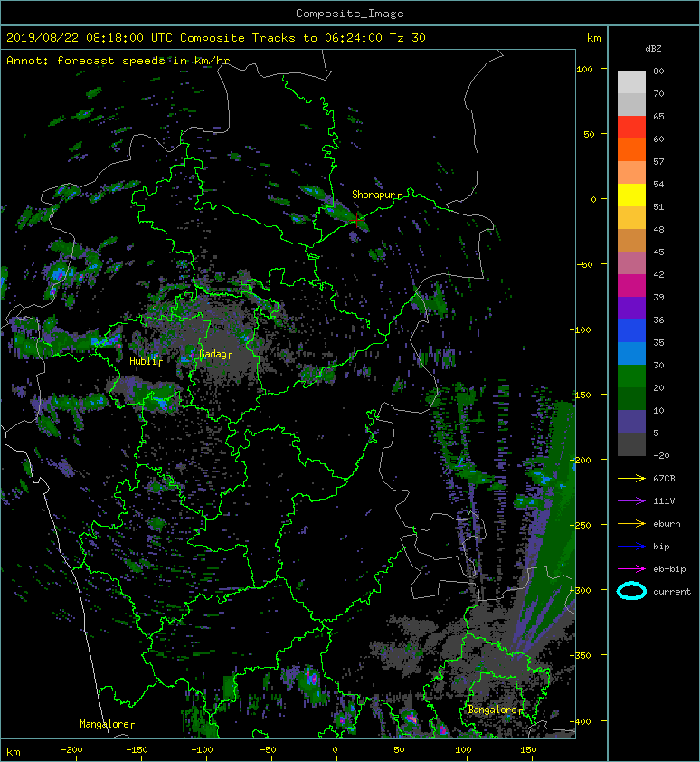
Task: Click the magenta eb+bip arrow legend icon
Action: click(631, 569)
